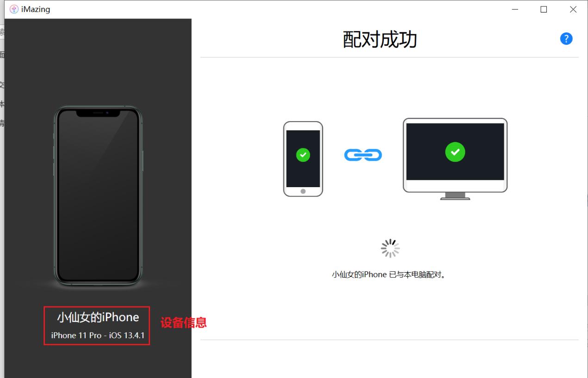Click the iMazing logo in title bar
This screenshot has height=378, width=588.
coord(14,9)
